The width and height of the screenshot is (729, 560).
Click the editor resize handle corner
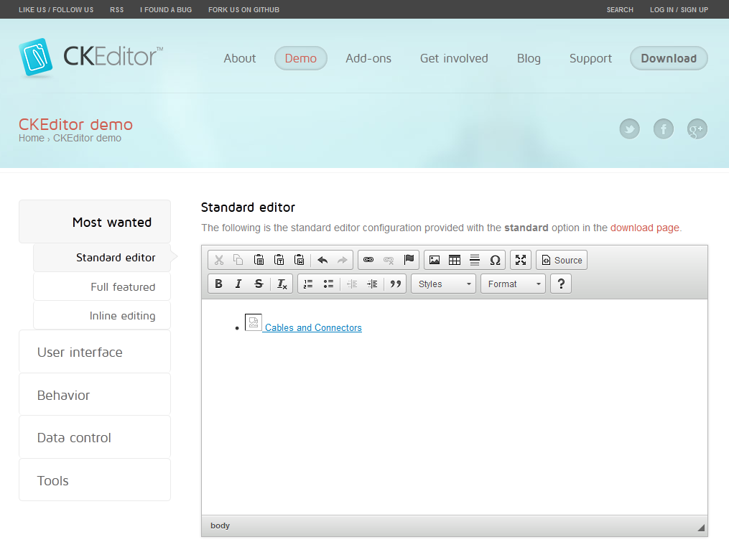[701, 528]
